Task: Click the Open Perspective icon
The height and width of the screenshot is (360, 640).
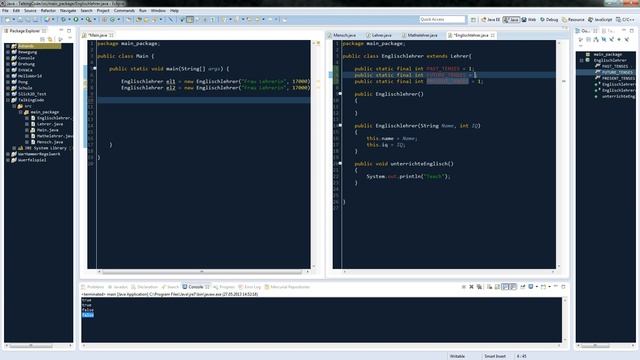Action: (473, 20)
